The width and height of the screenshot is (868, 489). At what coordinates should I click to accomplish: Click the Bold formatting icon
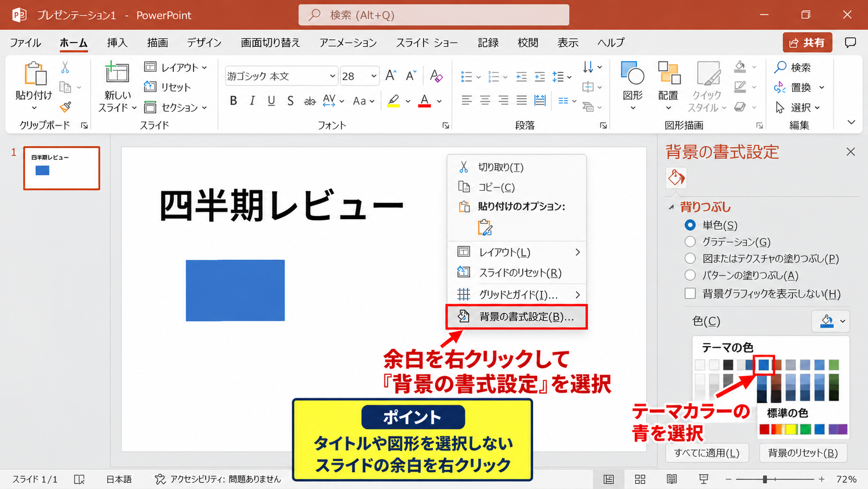tap(234, 101)
